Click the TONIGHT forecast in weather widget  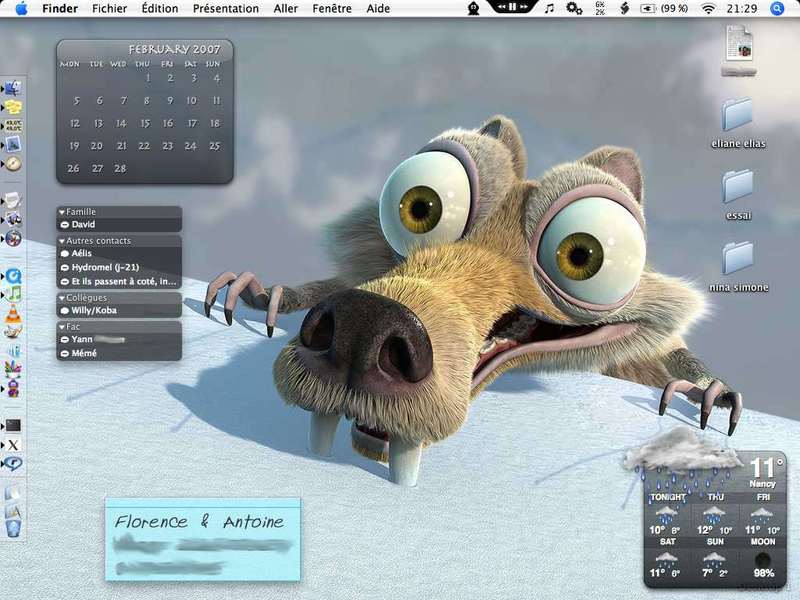coord(667,514)
